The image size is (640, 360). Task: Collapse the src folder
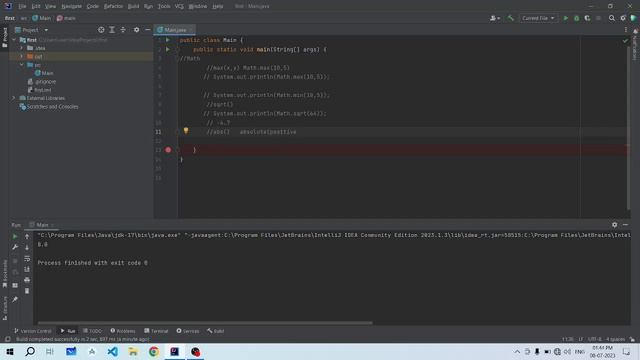click(22, 65)
